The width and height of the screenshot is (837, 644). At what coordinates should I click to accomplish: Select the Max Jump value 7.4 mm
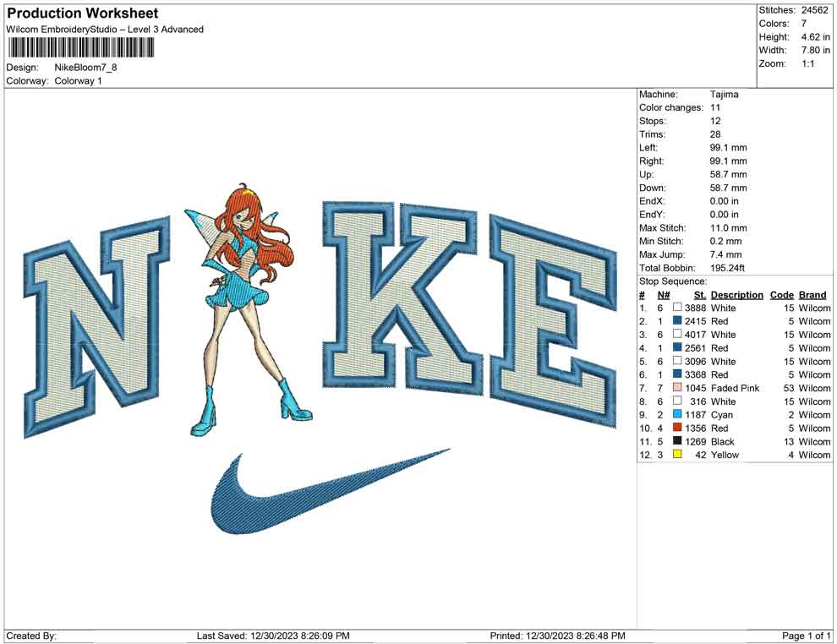[x=725, y=254]
